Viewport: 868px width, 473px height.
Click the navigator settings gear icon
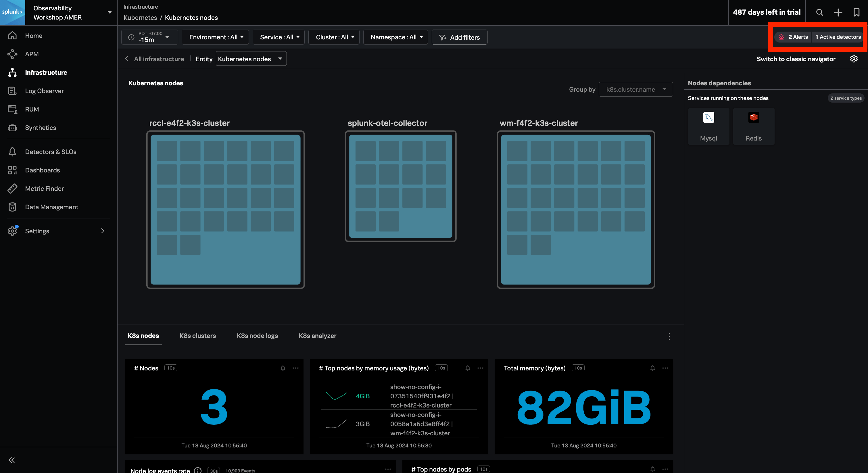(x=854, y=59)
